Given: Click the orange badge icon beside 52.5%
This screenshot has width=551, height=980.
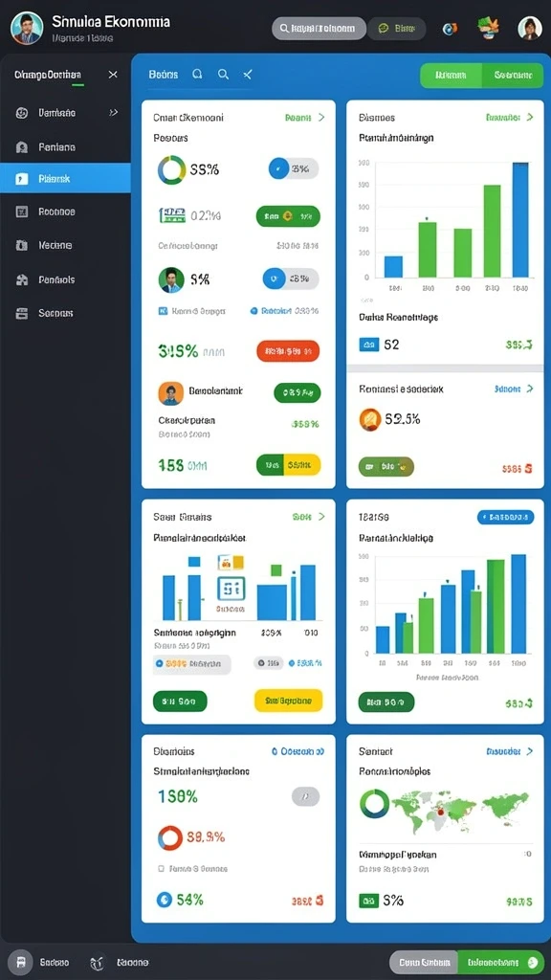Looking at the screenshot, I should pos(370,419).
